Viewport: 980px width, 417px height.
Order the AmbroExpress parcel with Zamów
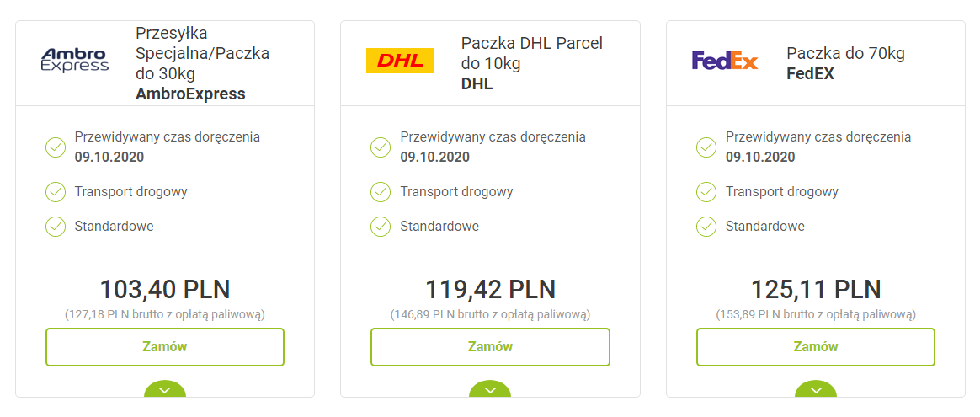coord(165,347)
